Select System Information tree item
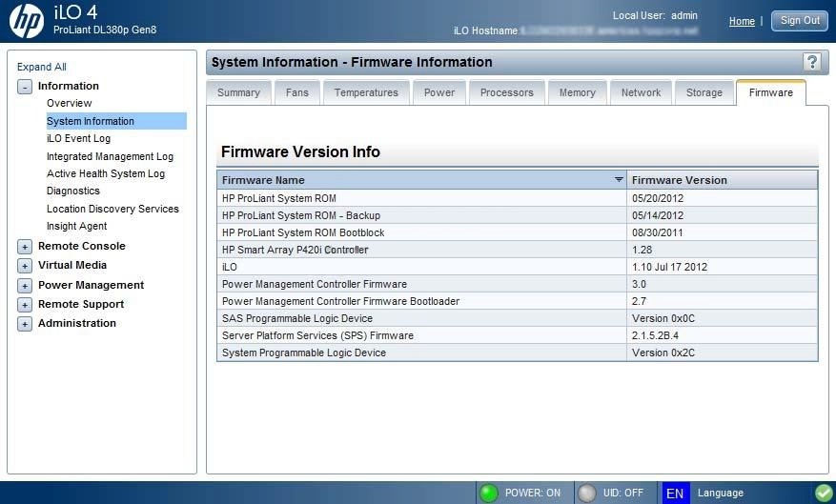The image size is (836, 504). (116, 121)
